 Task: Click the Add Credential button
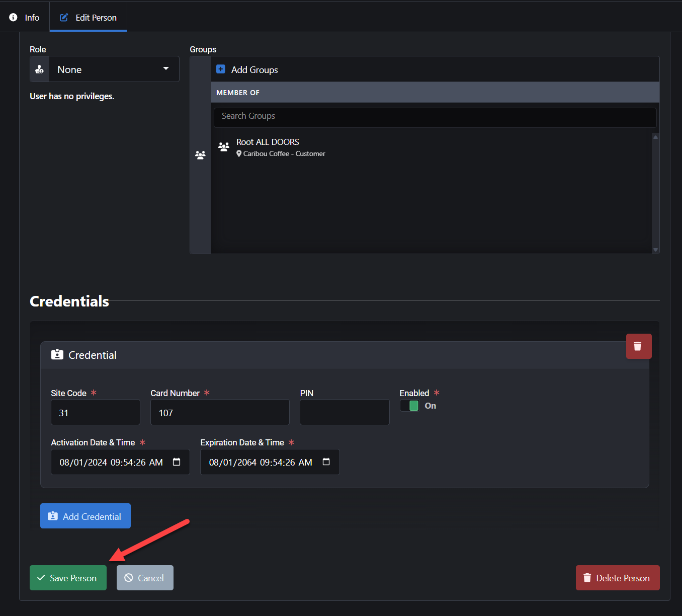tap(86, 516)
